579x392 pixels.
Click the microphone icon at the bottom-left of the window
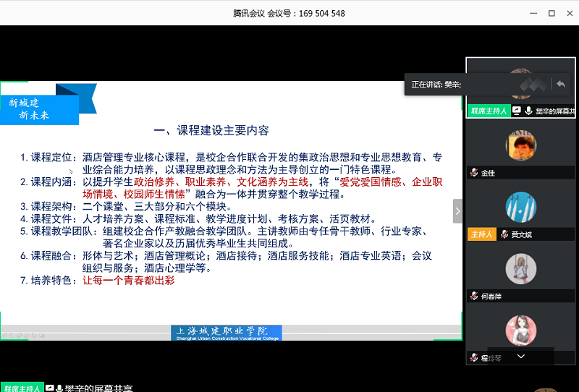59,388
